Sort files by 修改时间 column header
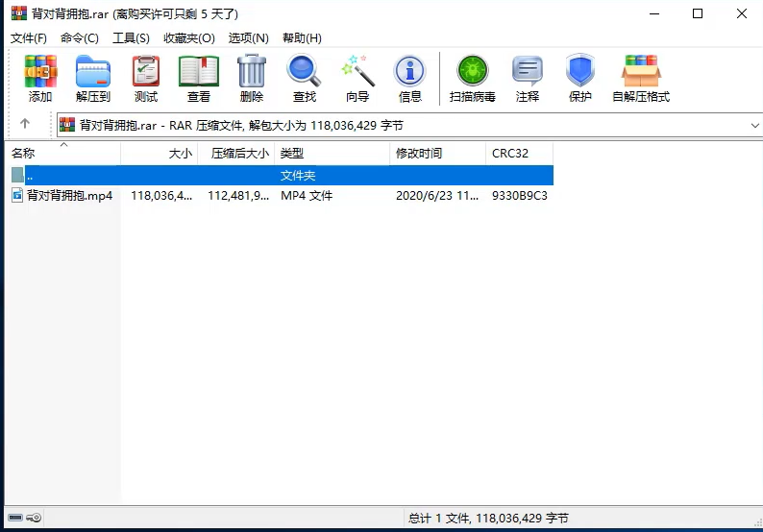 point(419,154)
